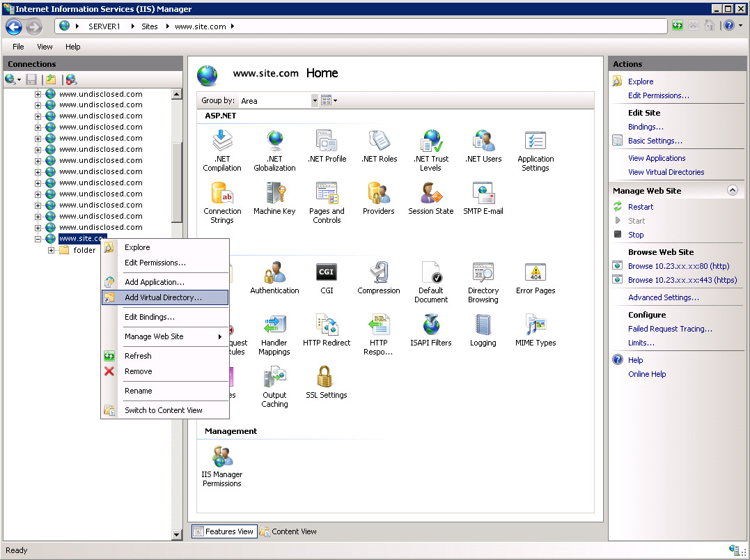Open the SMTP E-mail feature
Screen dimensions: 750x560
483,198
